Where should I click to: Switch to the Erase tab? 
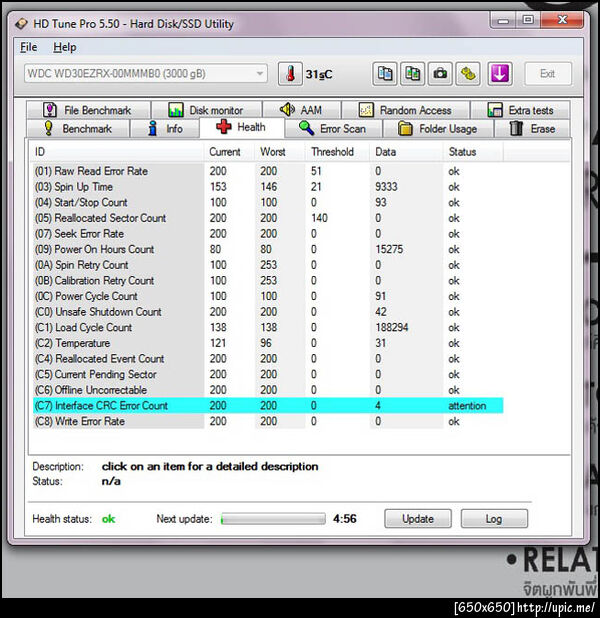(x=532, y=128)
